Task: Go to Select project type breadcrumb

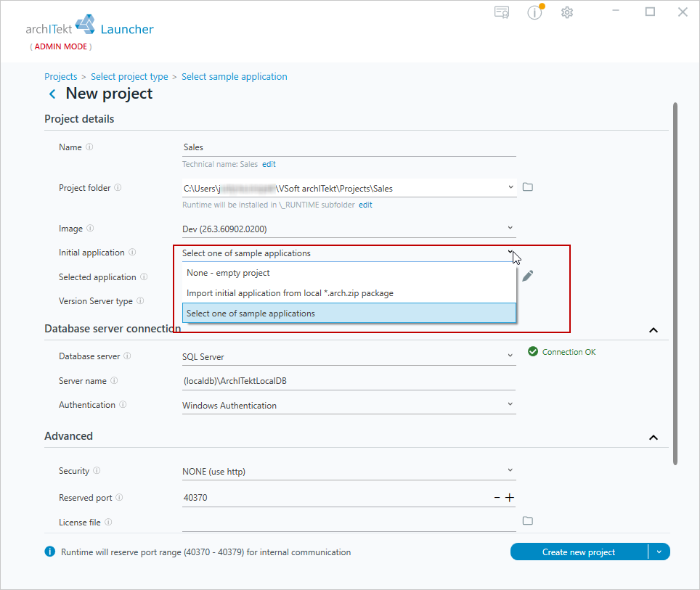Action: [129, 77]
